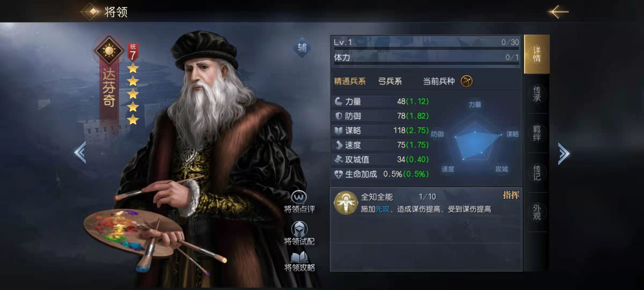Open 将领点评 general comments icon
The width and height of the screenshot is (644, 290).
[299, 198]
